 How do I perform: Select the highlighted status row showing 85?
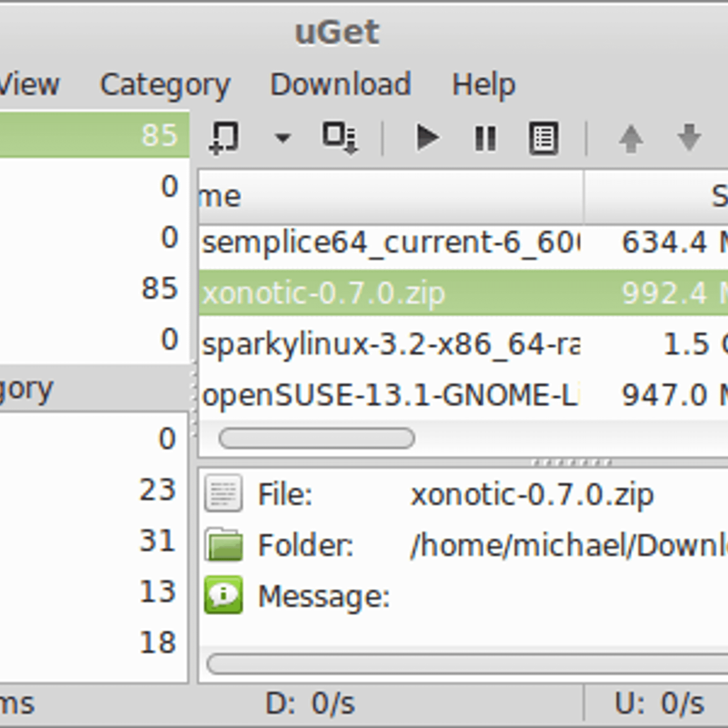click(x=95, y=135)
